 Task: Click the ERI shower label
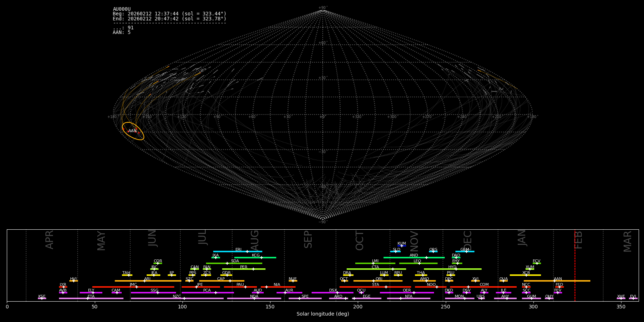(x=238, y=250)
